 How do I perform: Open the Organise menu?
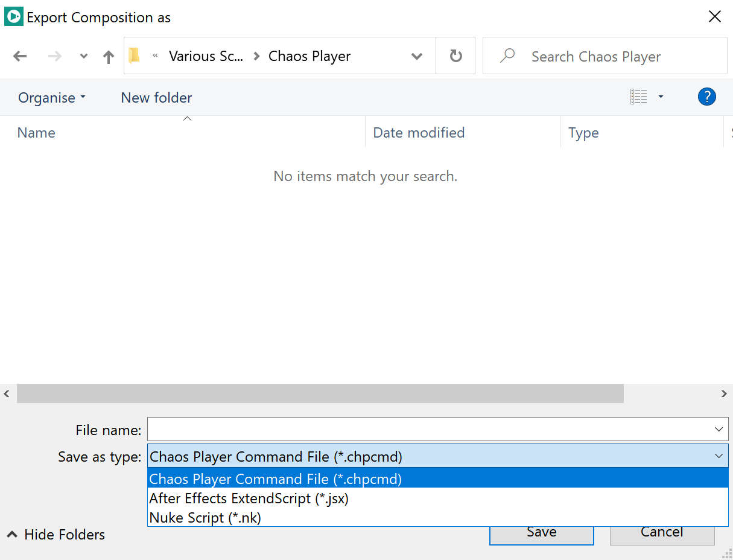click(52, 98)
